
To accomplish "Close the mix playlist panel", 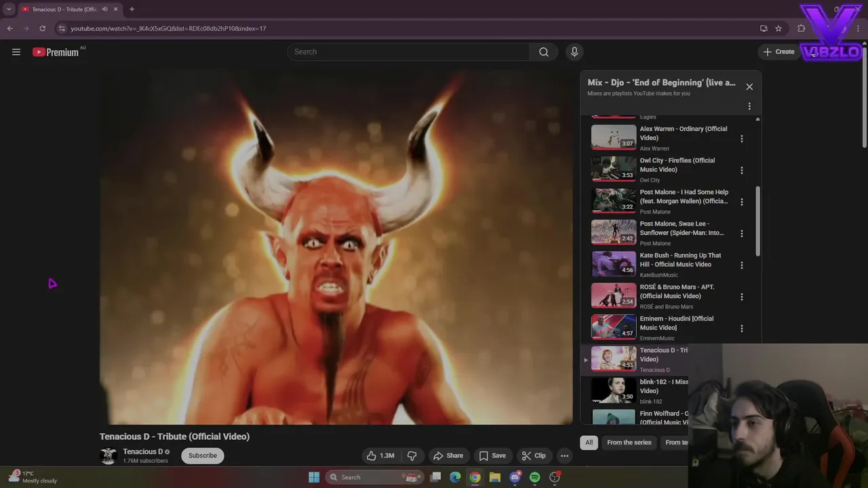I will [x=749, y=87].
